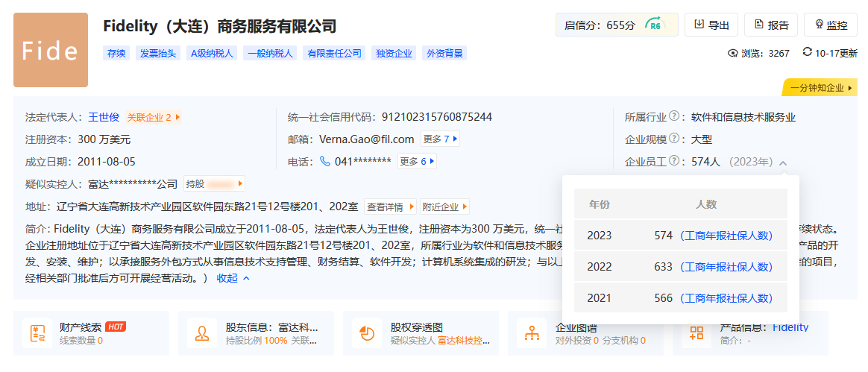Image resolution: width=868 pixels, height=372 pixels.
Task: Click the company name heading Fidelity（大连）商务服务有限公司
Action: [x=220, y=25]
